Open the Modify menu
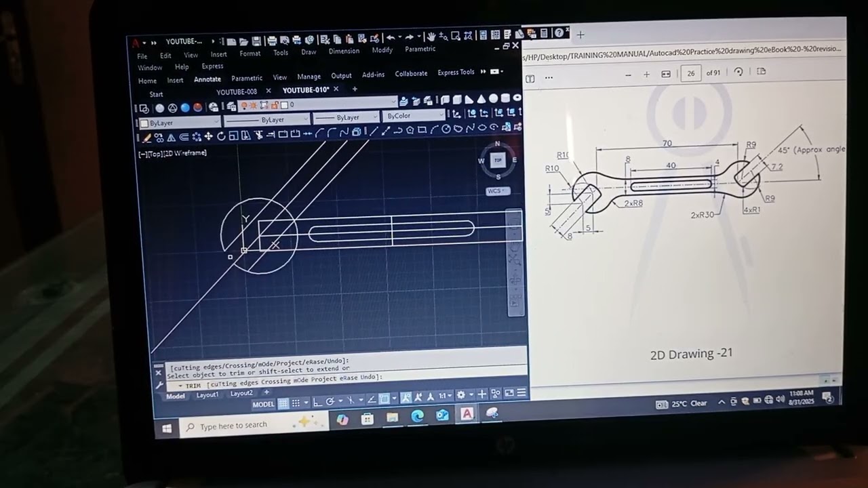Screen dimensions: 868x488 (x=382, y=50)
